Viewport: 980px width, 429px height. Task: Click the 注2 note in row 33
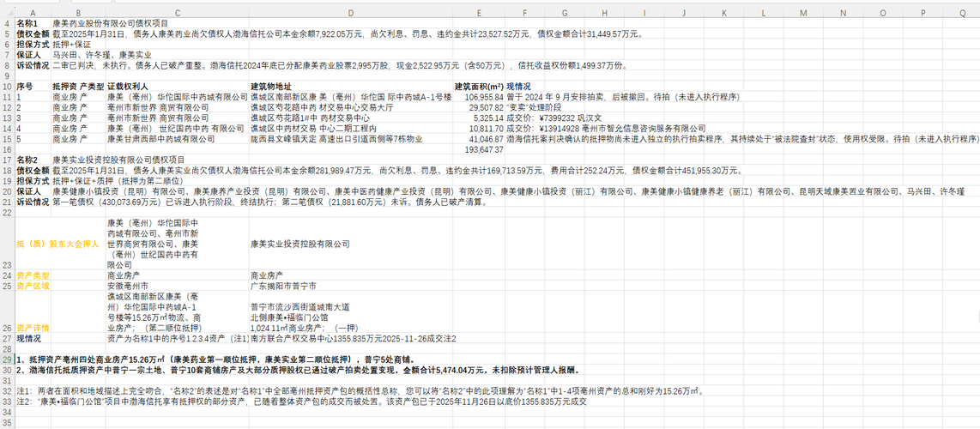(302, 402)
